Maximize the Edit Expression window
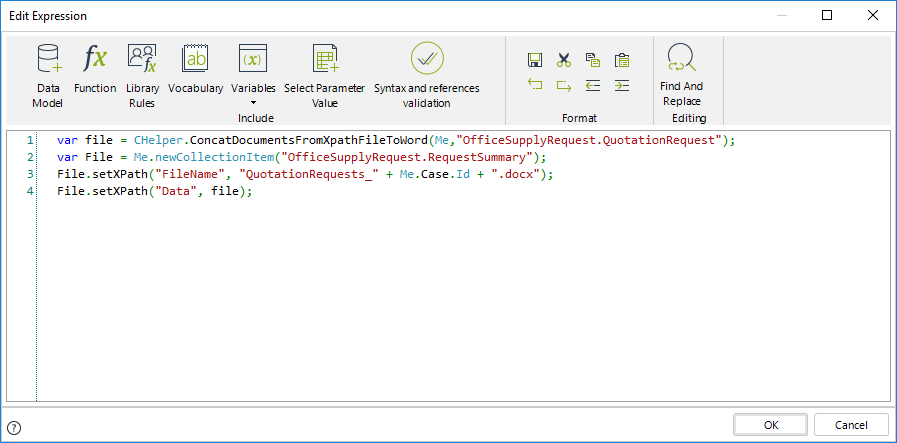The width and height of the screenshot is (897, 443). click(827, 15)
